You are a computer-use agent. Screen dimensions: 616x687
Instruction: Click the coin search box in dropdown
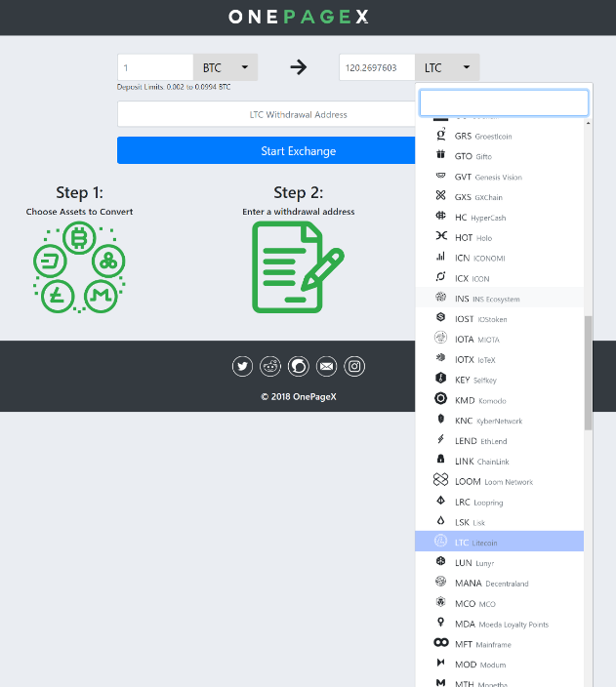pyautogui.click(x=504, y=103)
